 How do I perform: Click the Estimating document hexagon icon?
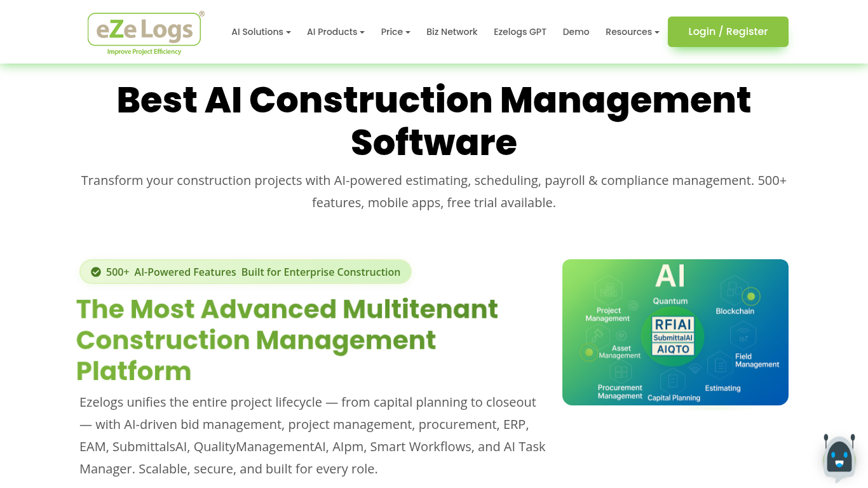(721, 365)
